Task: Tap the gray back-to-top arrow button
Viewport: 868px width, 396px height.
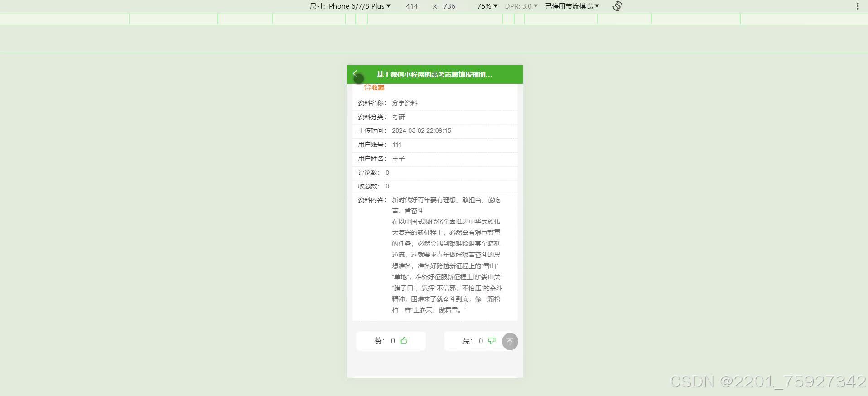Action: [x=510, y=341]
